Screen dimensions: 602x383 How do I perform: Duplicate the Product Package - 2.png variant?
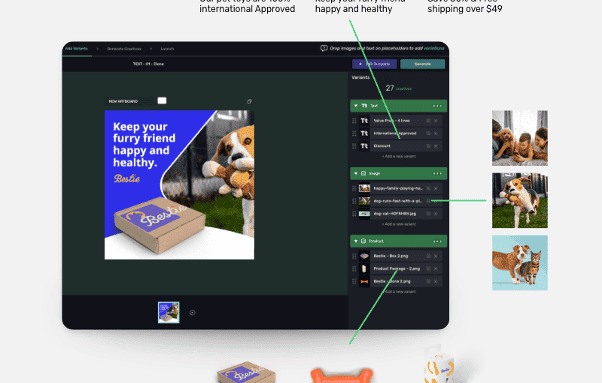428,269
